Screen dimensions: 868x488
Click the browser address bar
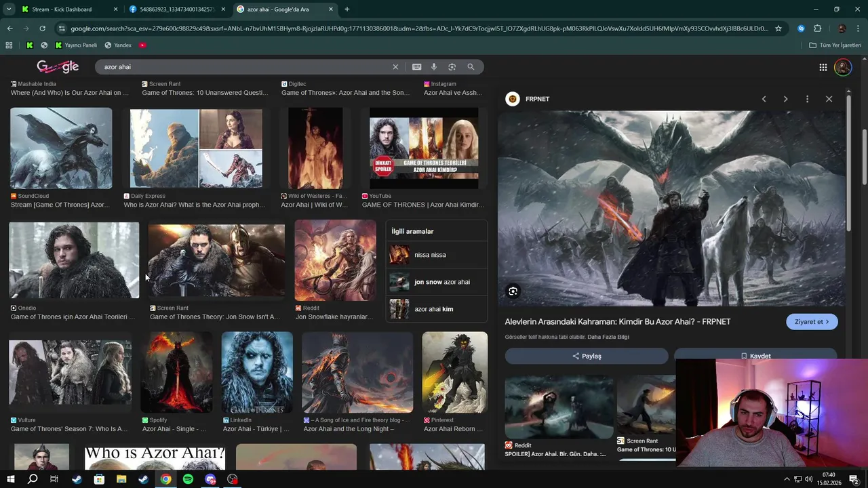point(419,28)
